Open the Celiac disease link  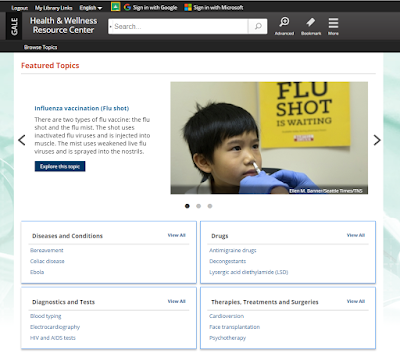coord(47,261)
